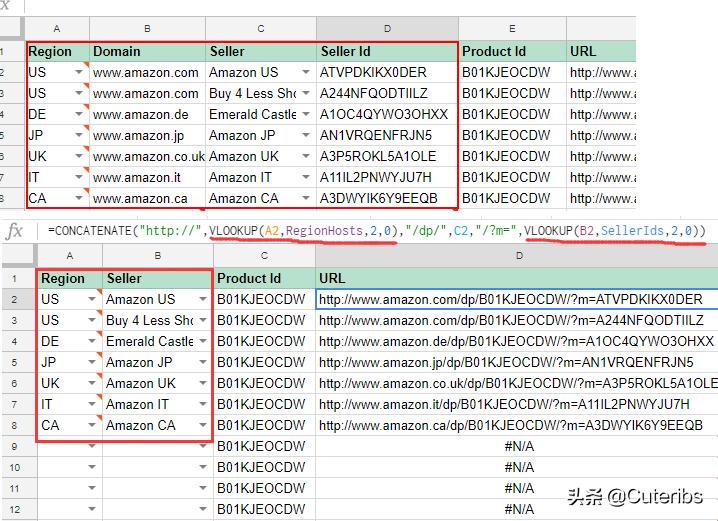Screen dimensions: 718x521
Task: Select column C header in bottom sheet
Action: click(264, 255)
